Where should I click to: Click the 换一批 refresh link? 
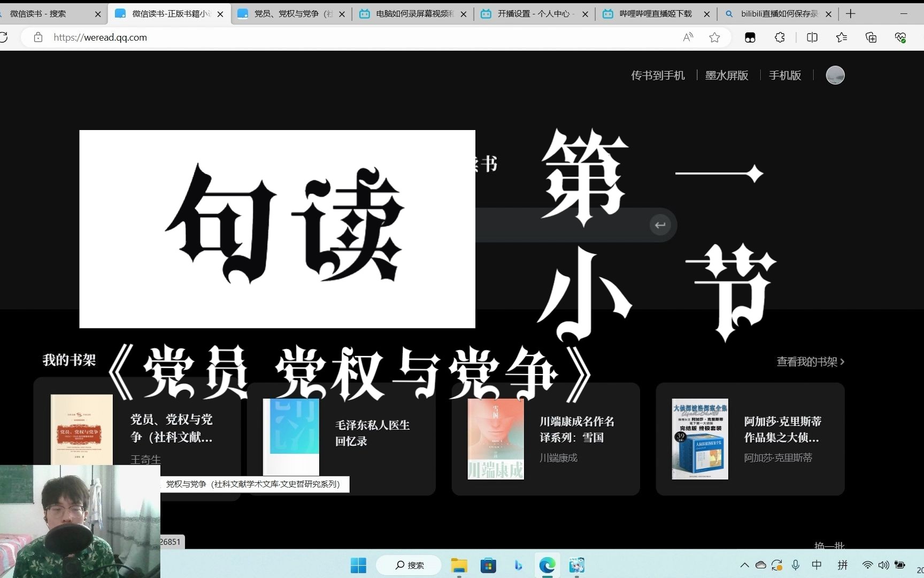click(x=829, y=546)
